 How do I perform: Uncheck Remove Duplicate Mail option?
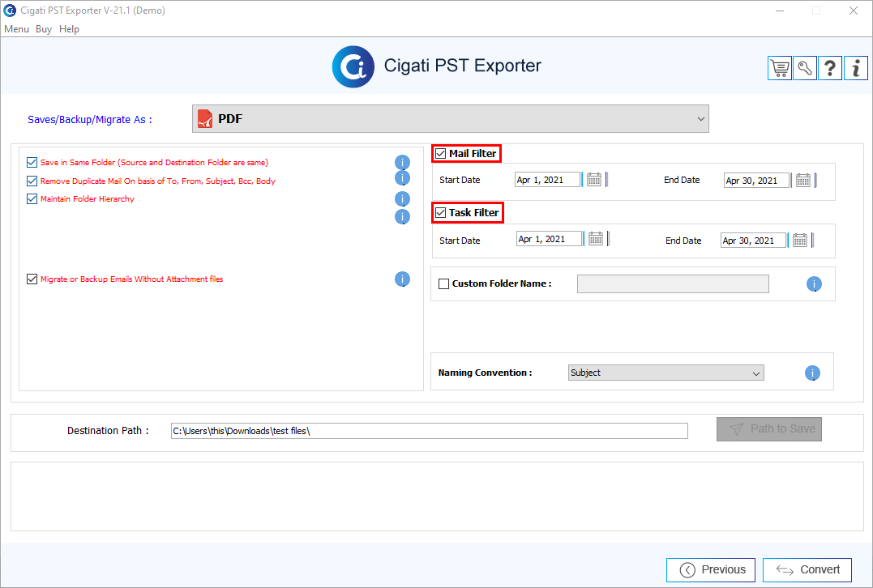click(32, 181)
